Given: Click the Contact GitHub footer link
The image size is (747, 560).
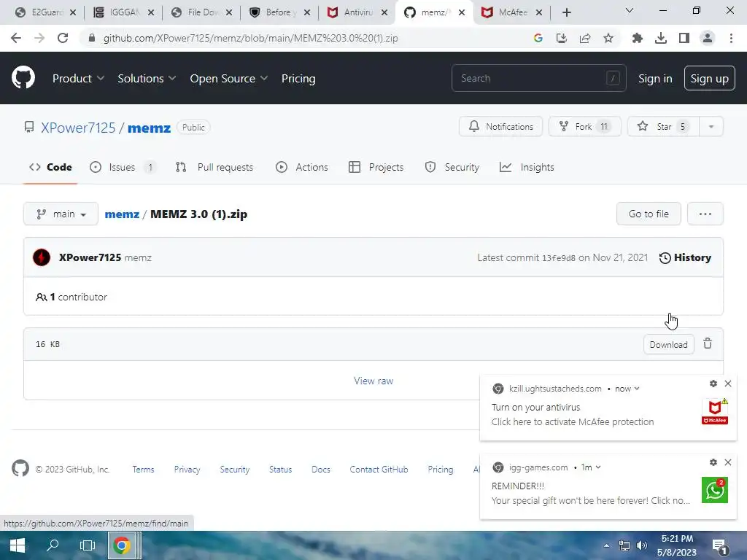Looking at the screenshot, I should pyautogui.click(x=379, y=469).
